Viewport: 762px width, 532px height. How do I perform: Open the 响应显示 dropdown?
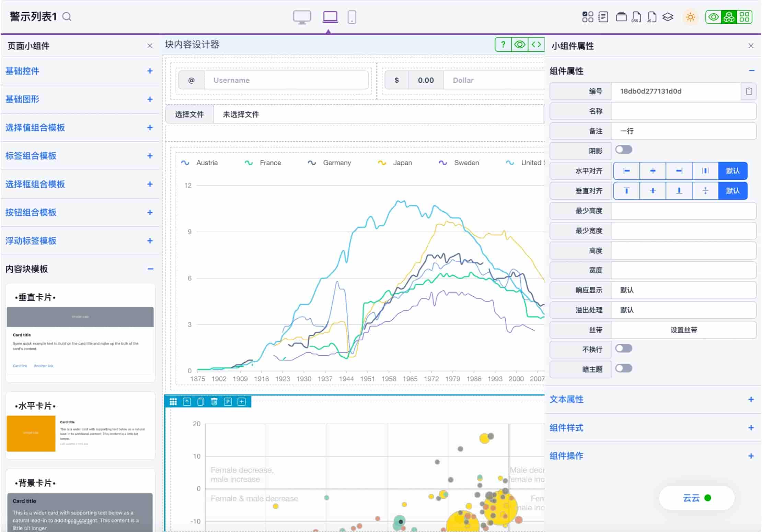coord(683,290)
